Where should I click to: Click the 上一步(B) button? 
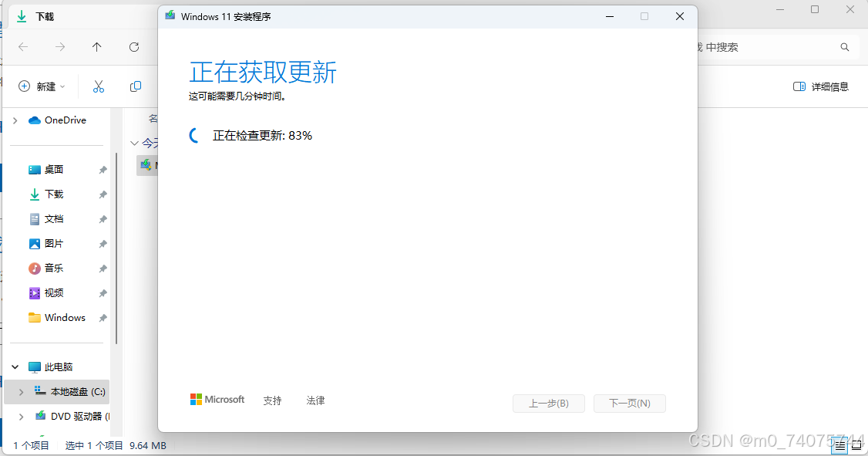coord(549,404)
